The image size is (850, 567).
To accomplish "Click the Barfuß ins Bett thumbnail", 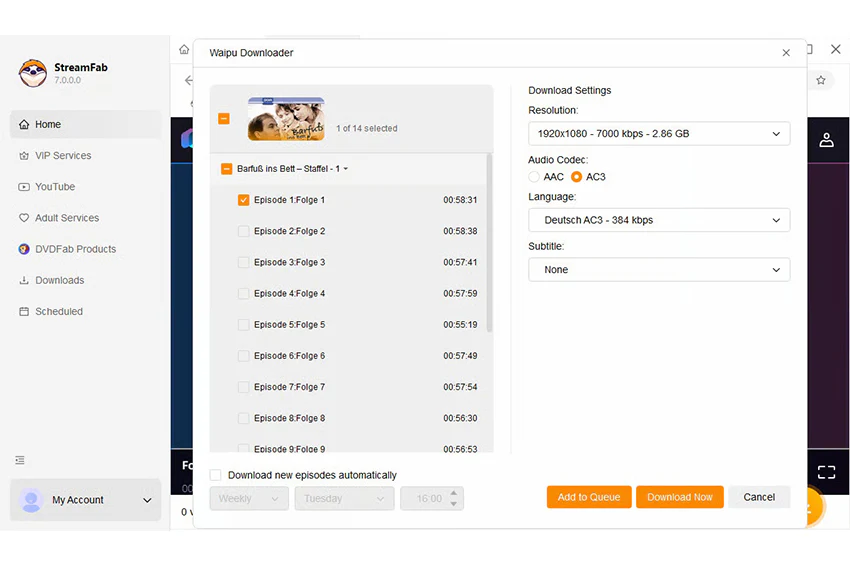I will (x=286, y=119).
